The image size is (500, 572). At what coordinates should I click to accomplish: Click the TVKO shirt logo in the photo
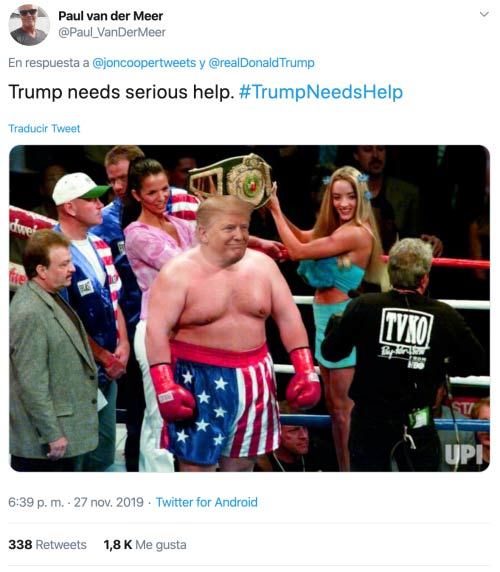click(406, 329)
